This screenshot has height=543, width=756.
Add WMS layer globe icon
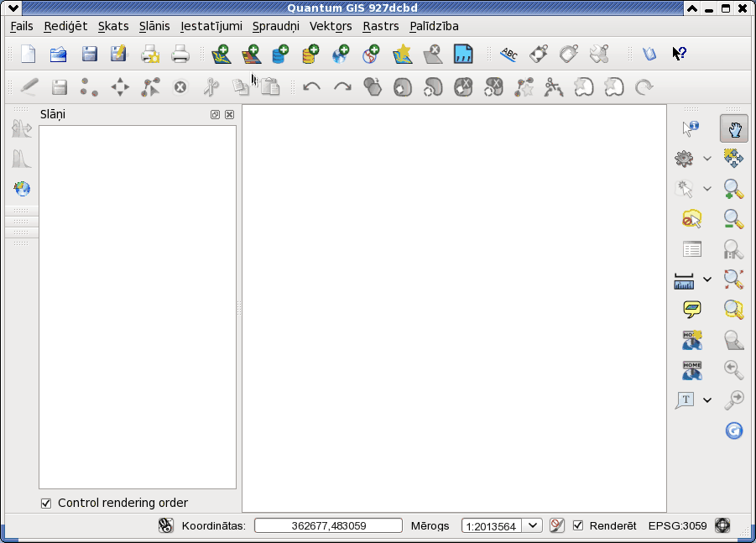click(341, 54)
